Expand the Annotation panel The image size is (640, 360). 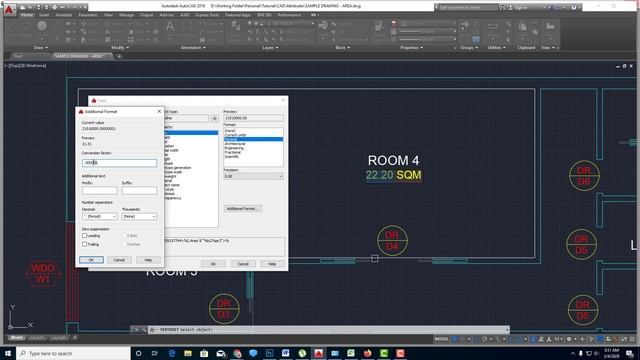pos(193,48)
